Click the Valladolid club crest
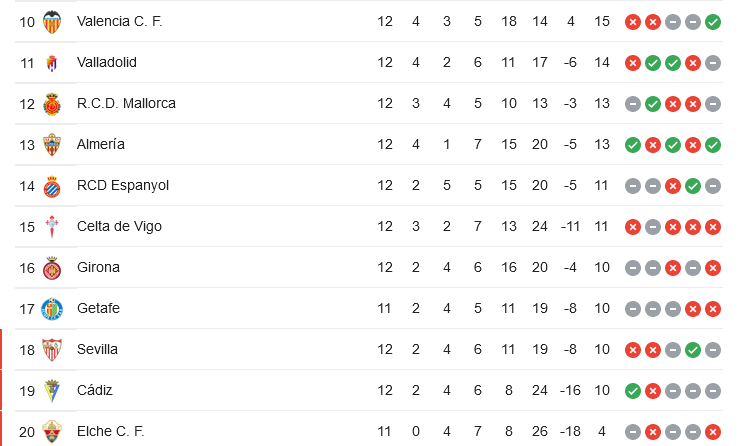The image size is (743, 446). tap(52, 62)
